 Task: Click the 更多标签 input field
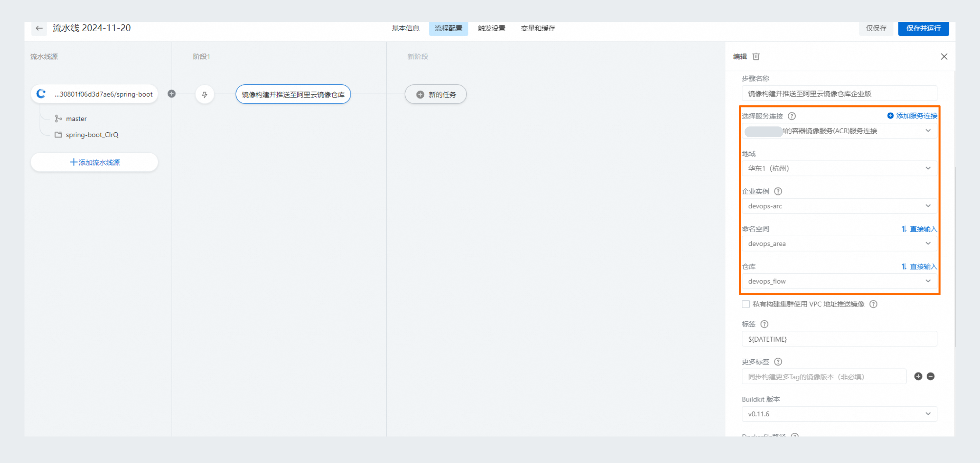[x=824, y=376]
